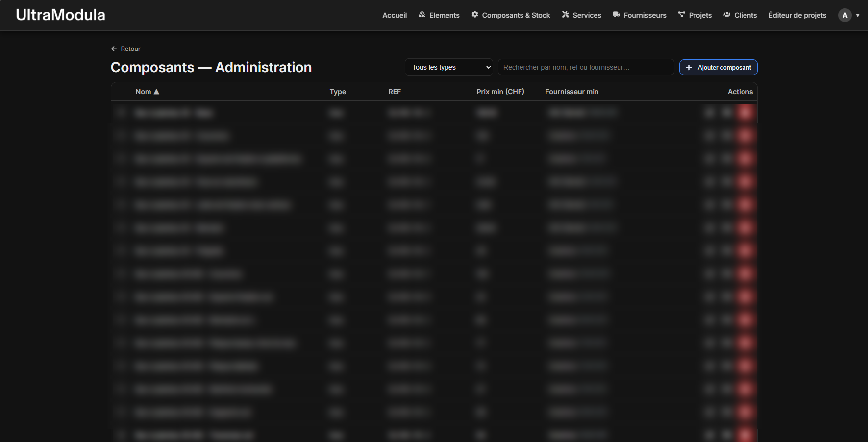868x442 pixels.
Task: Select the Services wrench-and-screwdriver icon
Action: [565, 15]
